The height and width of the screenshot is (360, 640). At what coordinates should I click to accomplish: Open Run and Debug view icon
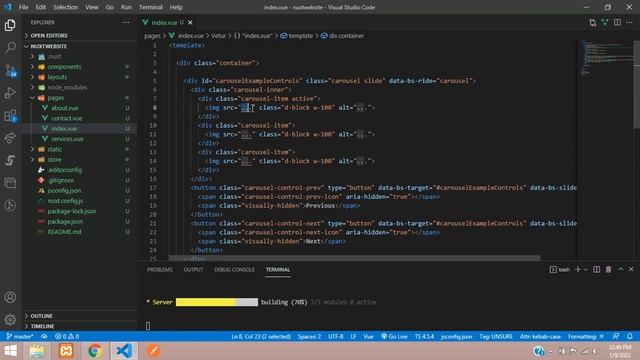click(x=10, y=93)
